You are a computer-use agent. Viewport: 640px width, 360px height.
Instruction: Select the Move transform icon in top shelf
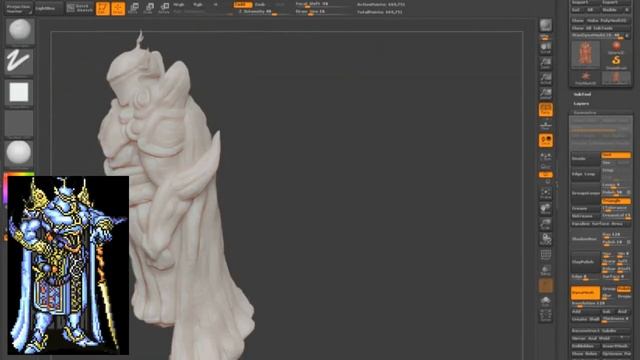tap(133, 8)
